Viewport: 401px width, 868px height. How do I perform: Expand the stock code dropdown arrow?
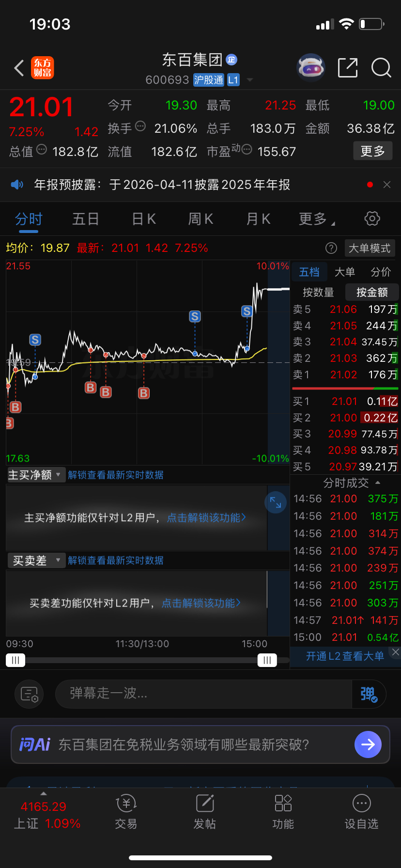250,80
